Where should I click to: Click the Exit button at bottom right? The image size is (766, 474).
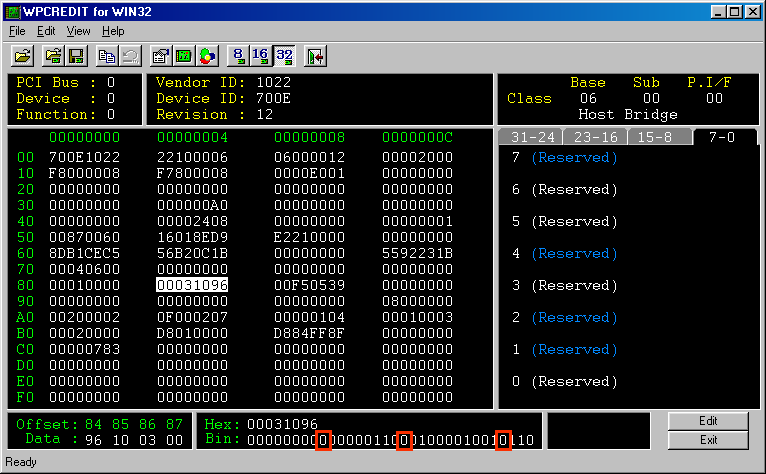[x=708, y=440]
